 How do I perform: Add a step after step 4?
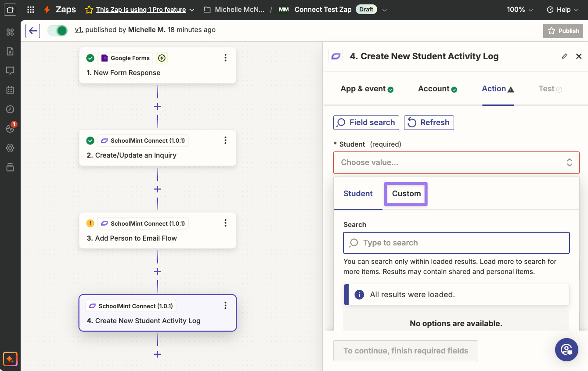pyautogui.click(x=158, y=354)
